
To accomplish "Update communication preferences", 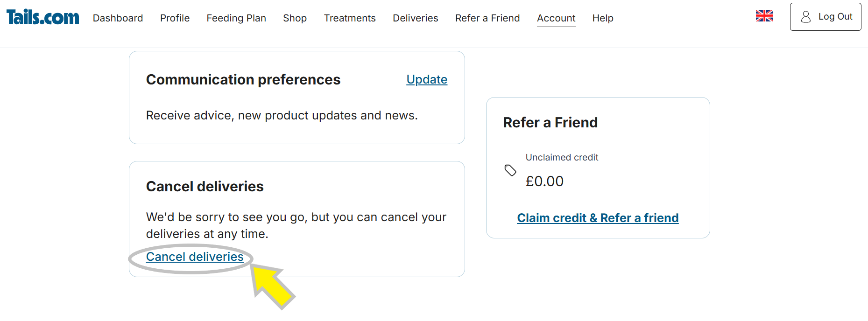I will tap(427, 80).
